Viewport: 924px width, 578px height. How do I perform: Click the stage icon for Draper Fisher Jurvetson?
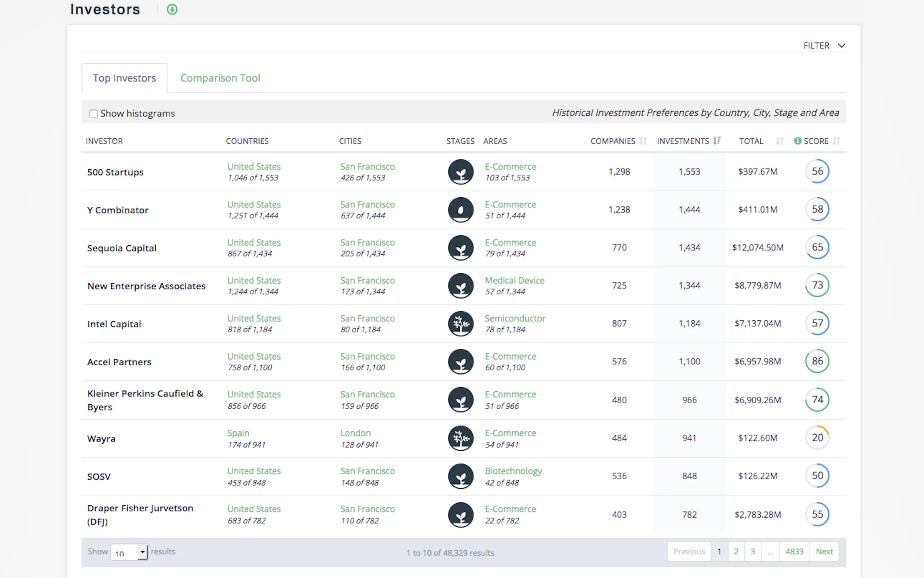pos(461,515)
